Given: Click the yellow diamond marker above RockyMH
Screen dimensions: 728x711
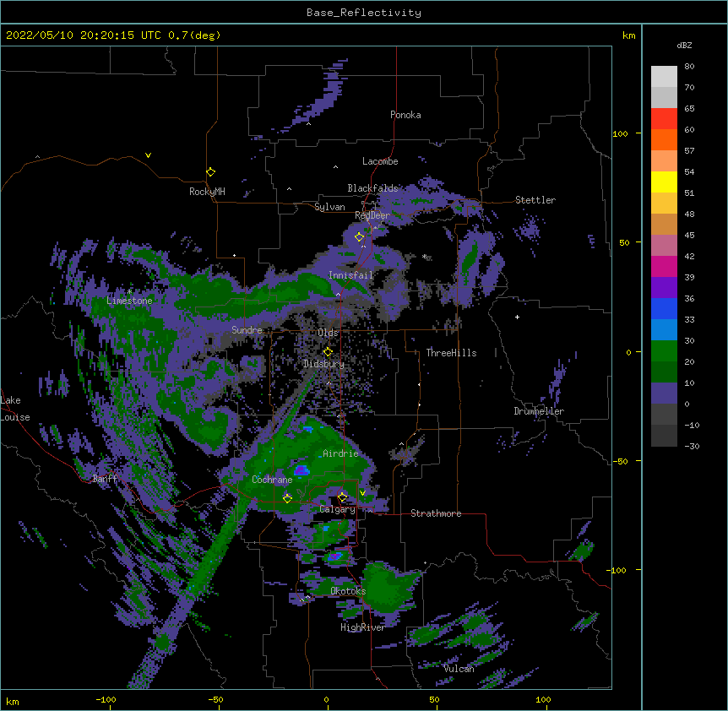Looking at the screenshot, I should coord(211,172).
